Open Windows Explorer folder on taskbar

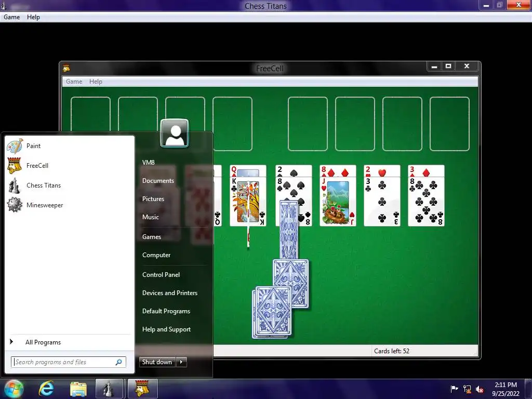[78, 389]
